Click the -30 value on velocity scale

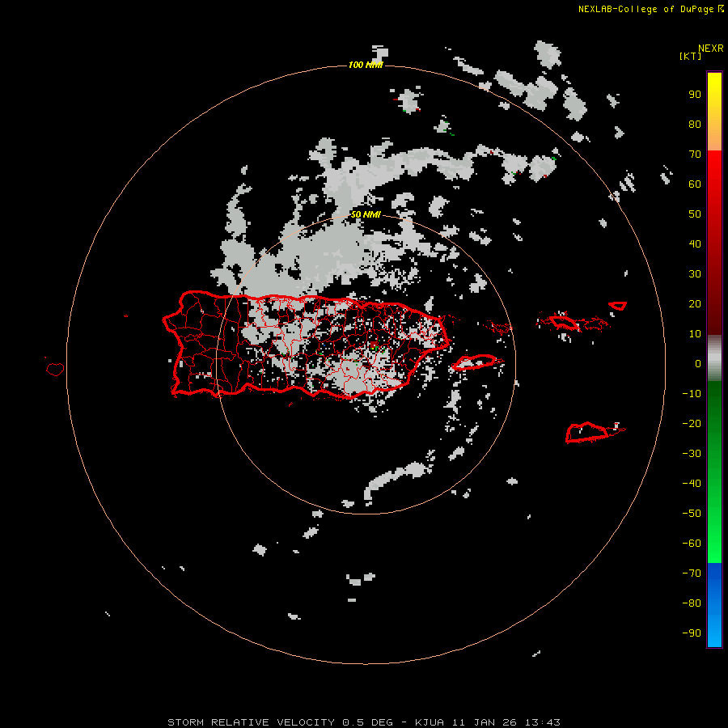[x=692, y=454]
